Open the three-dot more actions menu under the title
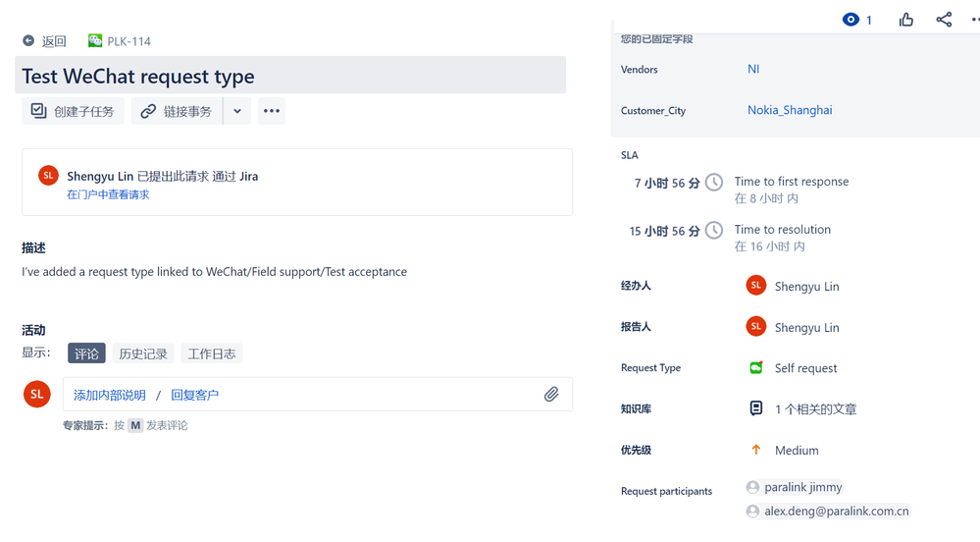The image size is (980, 542). pyautogui.click(x=272, y=111)
